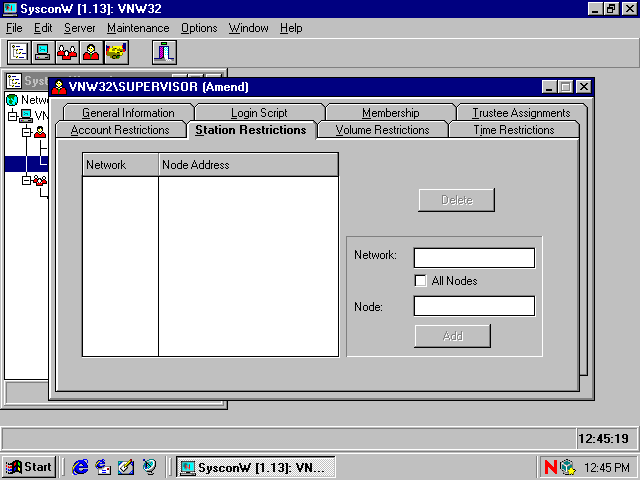Click the user icon in SUPERVISOR window title bar

click(59, 87)
